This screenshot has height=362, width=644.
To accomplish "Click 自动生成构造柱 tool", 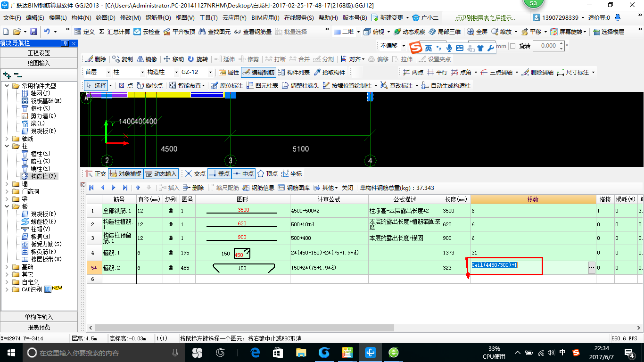I will [446, 85].
